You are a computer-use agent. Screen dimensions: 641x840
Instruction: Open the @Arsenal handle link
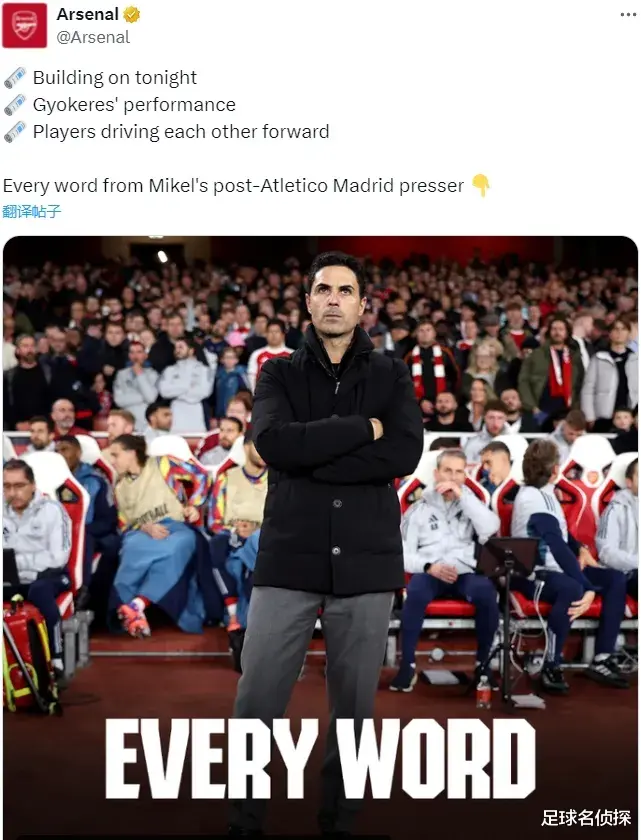tap(93, 37)
